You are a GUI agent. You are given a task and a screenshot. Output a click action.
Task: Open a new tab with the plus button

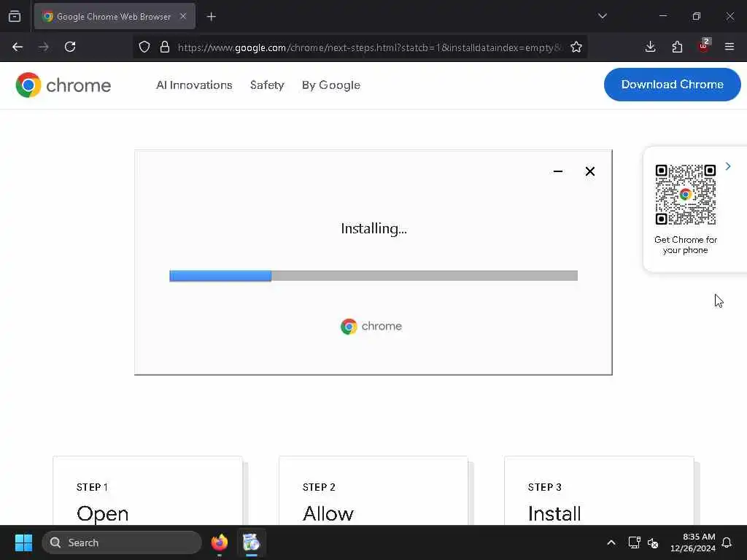[211, 17]
